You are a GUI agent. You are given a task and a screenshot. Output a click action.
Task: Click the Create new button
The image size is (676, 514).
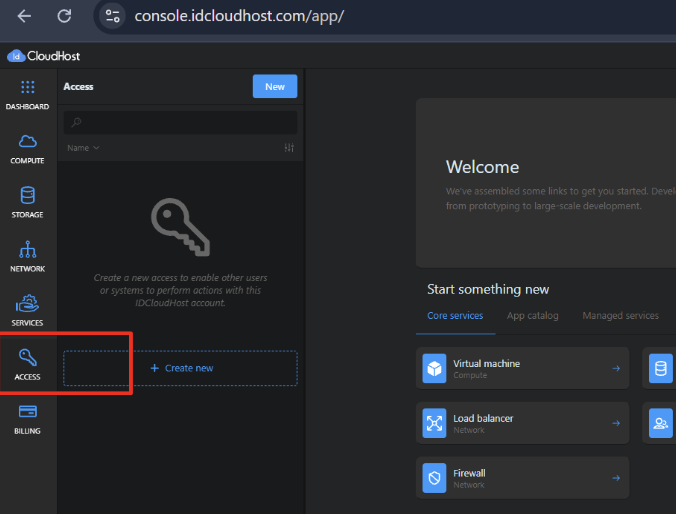180,368
